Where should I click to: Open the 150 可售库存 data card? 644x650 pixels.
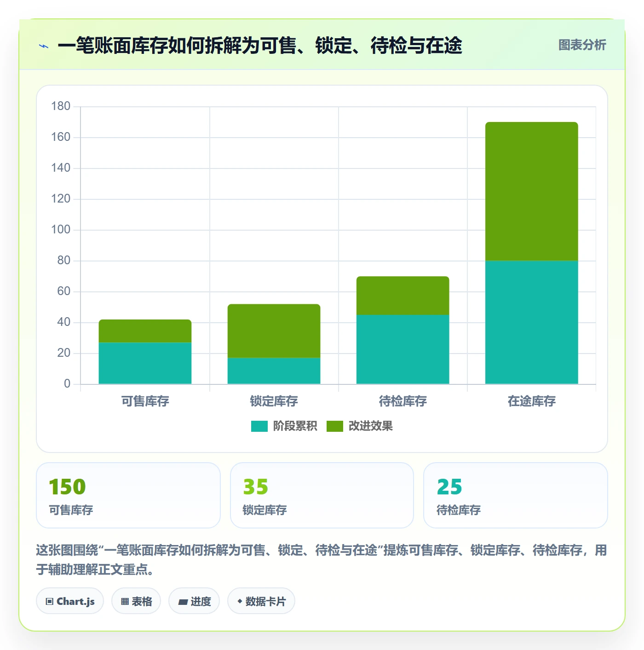[x=128, y=495]
